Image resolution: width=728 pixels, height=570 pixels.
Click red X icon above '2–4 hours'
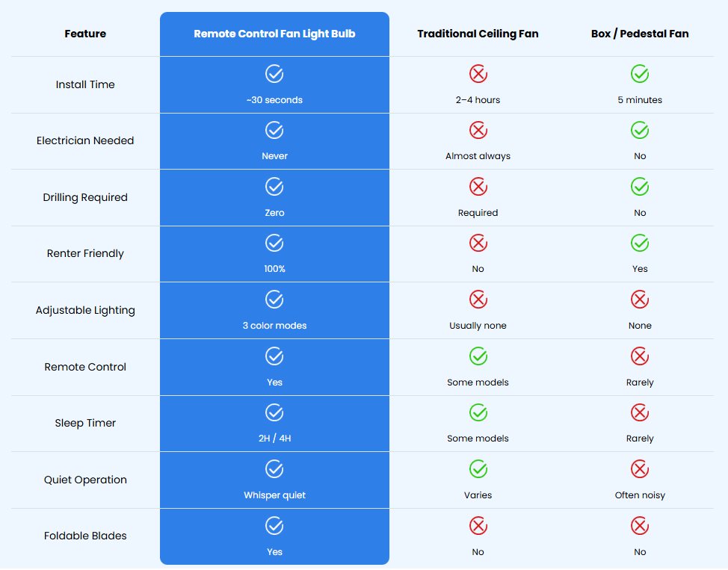478,74
